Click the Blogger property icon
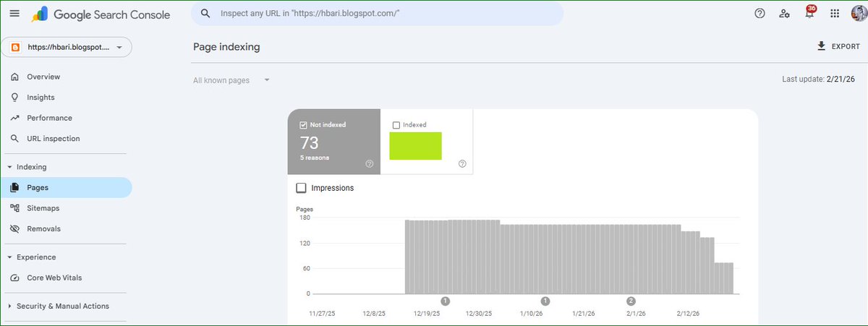Viewport: 868px width, 326px height. (x=15, y=48)
